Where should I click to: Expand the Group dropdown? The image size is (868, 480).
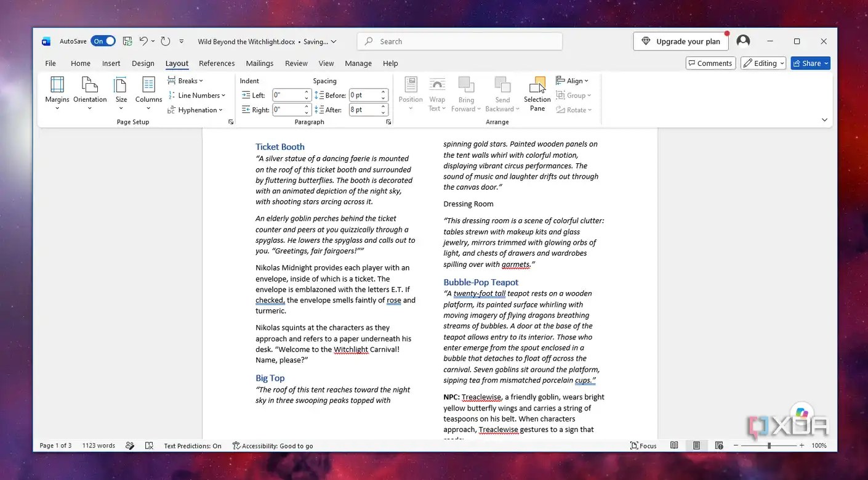click(x=574, y=96)
